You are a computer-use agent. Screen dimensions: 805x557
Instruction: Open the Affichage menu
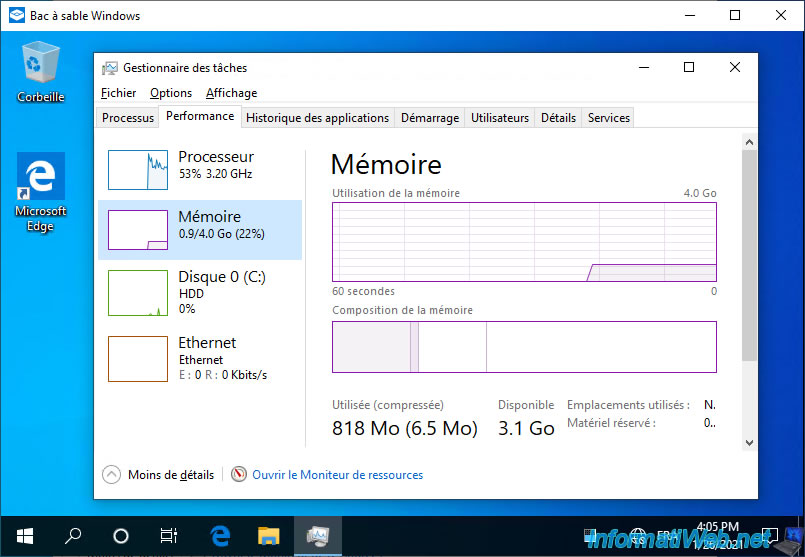(x=231, y=93)
